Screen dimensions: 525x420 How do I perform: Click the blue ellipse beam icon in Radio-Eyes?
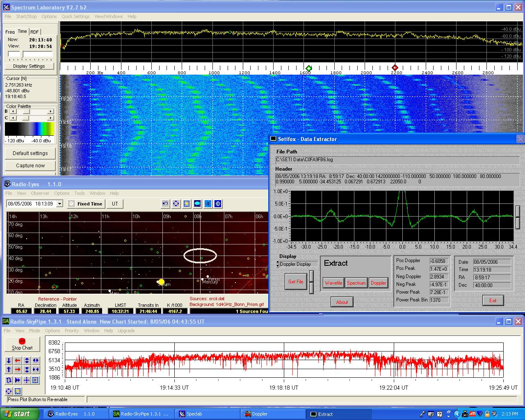point(197,203)
